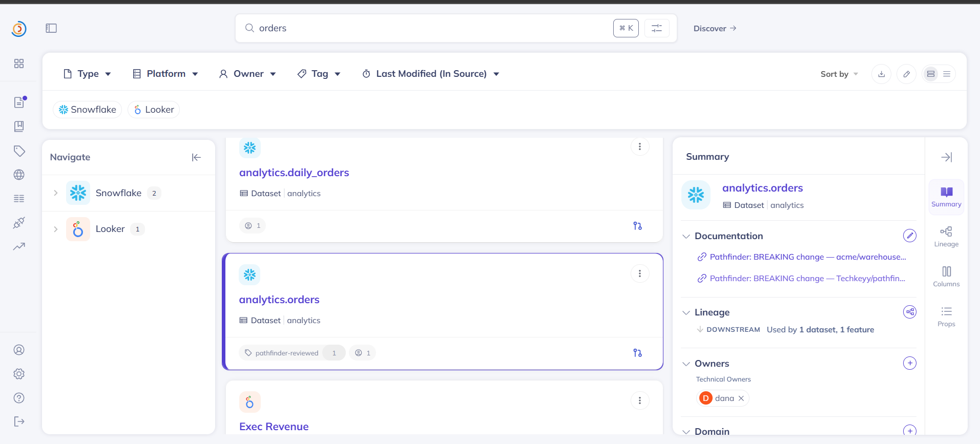Click owner count chip on analytics.daily_orders
The height and width of the screenshot is (444, 980).
point(253,226)
